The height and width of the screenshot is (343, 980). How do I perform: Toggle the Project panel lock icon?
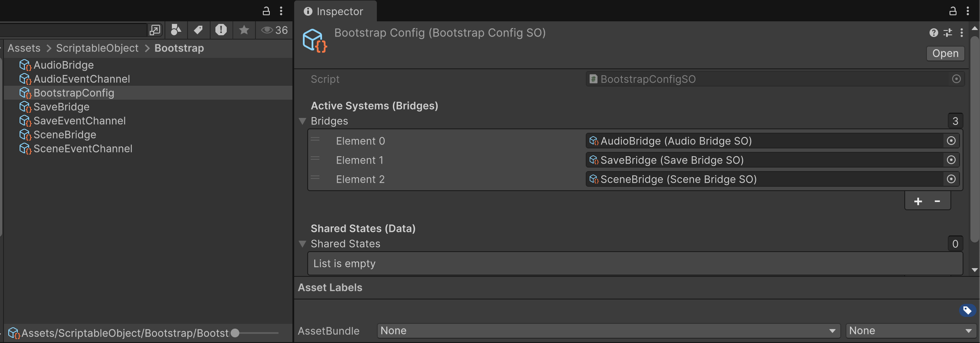266,11
